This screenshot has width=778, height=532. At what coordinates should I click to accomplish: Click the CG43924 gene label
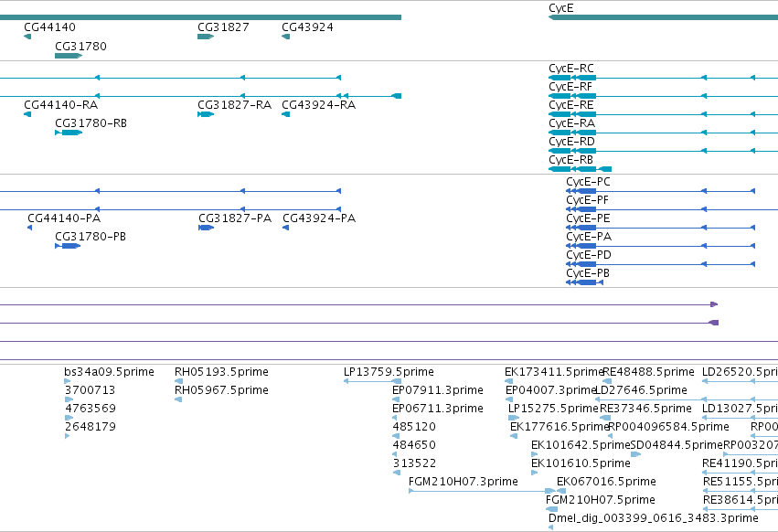pyautogui.click(x=307, y=27)
